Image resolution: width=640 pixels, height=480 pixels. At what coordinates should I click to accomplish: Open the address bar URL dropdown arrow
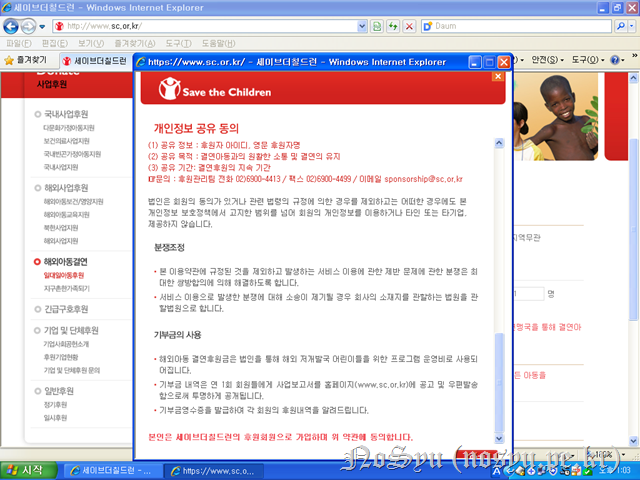pyautogui.click(x=361, y=25)
